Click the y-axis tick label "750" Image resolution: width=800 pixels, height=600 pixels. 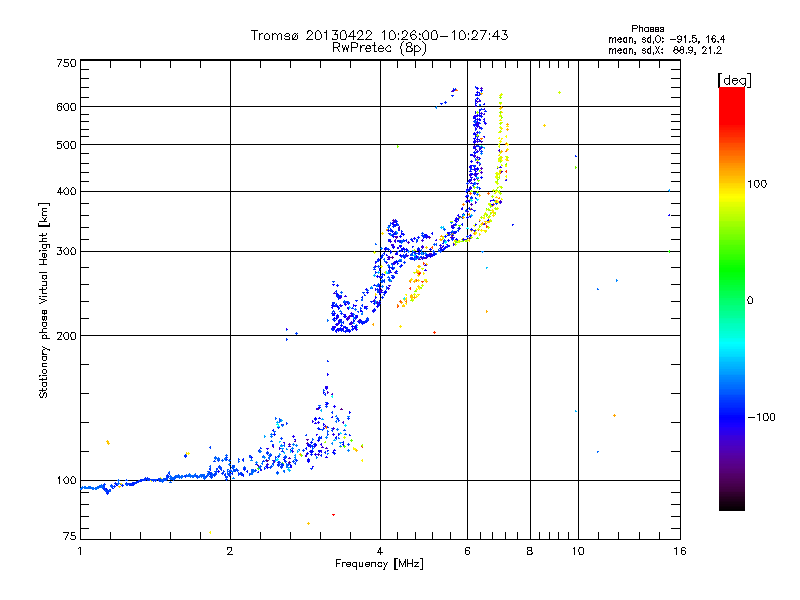(x=66, y=63)
